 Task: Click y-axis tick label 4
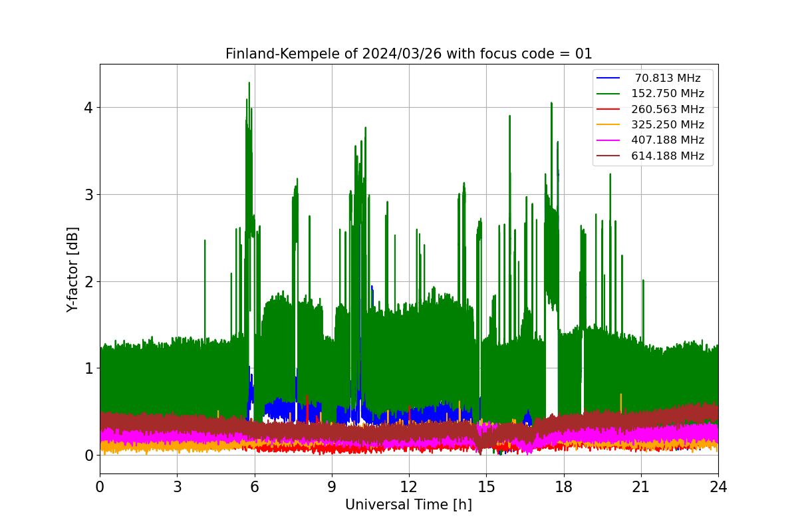tap(88, 108)
